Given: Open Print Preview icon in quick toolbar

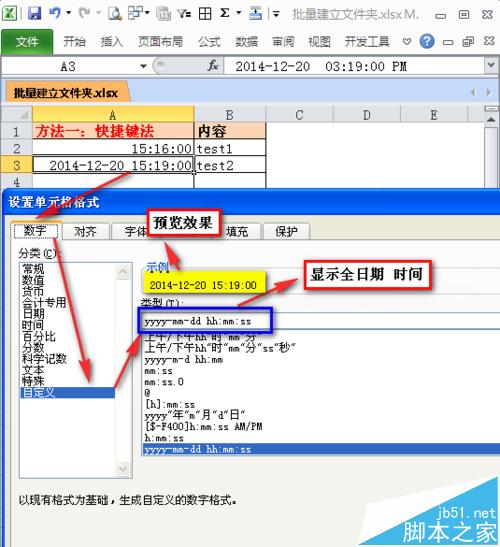Looking at the screenshot, I should 114,14.
